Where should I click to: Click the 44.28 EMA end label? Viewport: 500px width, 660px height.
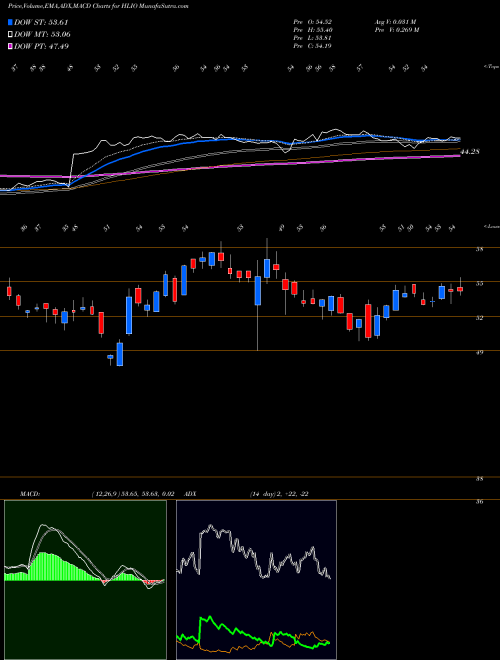point(470,152)
